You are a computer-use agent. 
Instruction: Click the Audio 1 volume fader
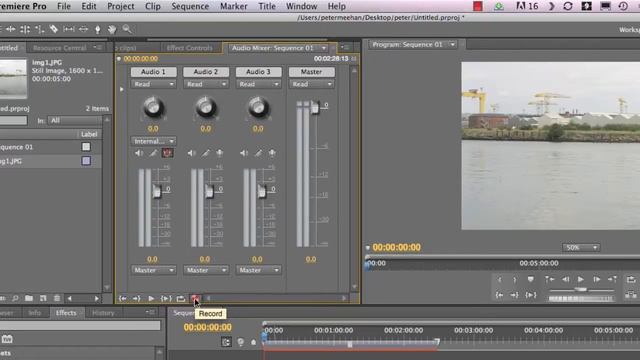click(157, 191)
